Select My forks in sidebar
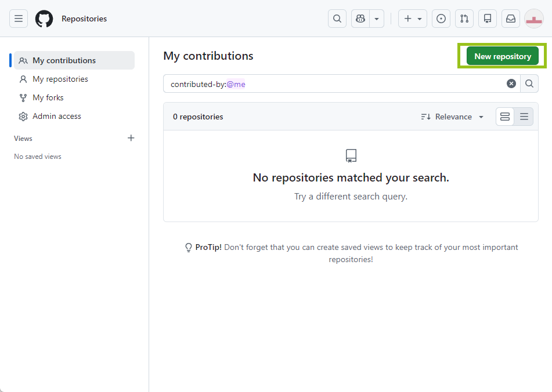552x392 pixels. point(74,98)
